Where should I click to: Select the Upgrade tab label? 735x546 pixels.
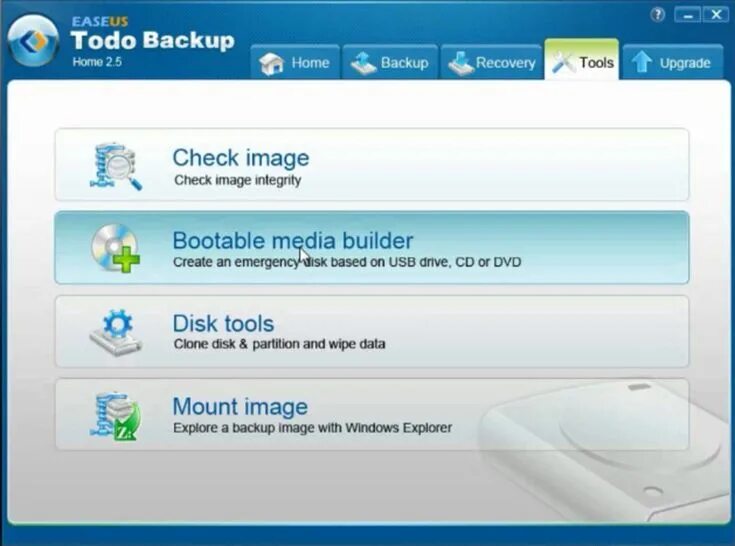point(685,63)
